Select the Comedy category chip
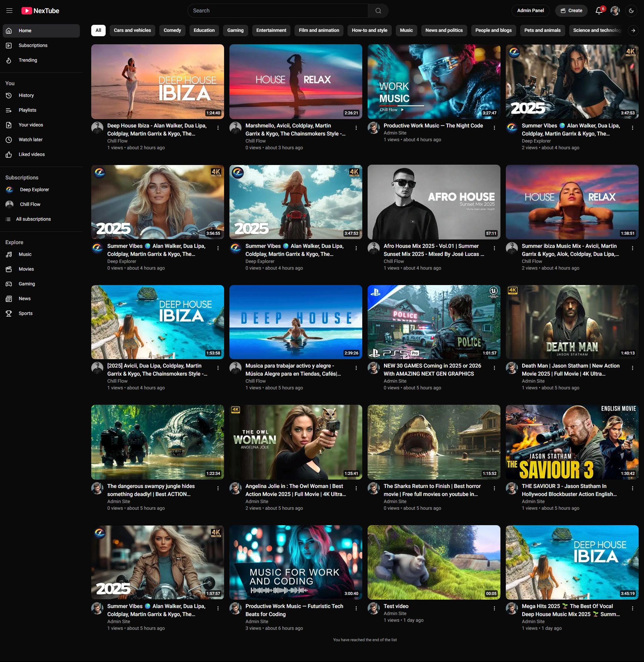 [x=172, y=30]
